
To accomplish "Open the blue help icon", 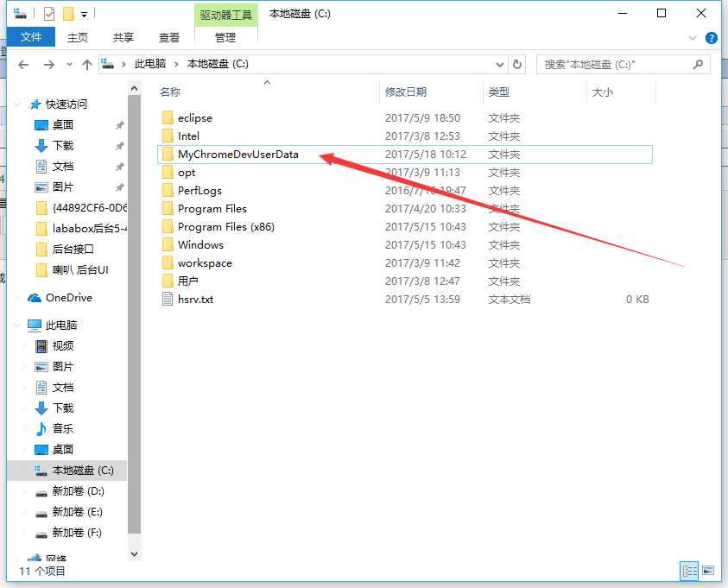I will tap(711, 38).
